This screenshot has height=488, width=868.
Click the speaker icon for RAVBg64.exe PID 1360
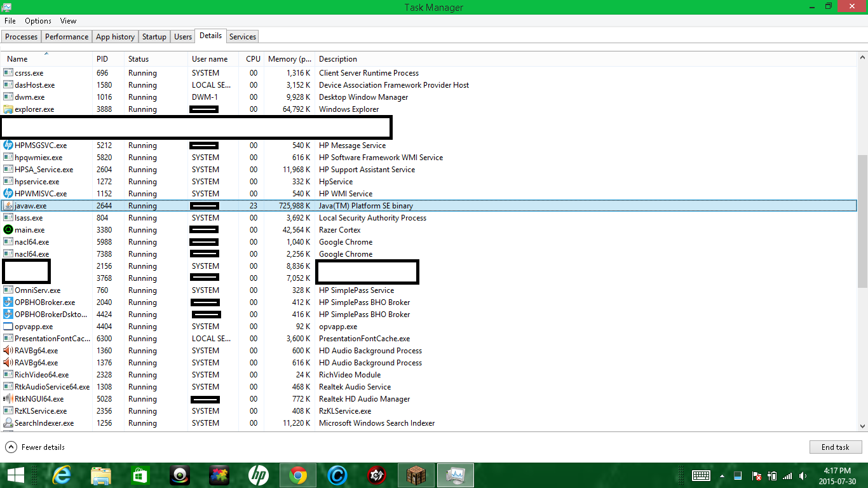pyautogui.click(x=8, y=351)
